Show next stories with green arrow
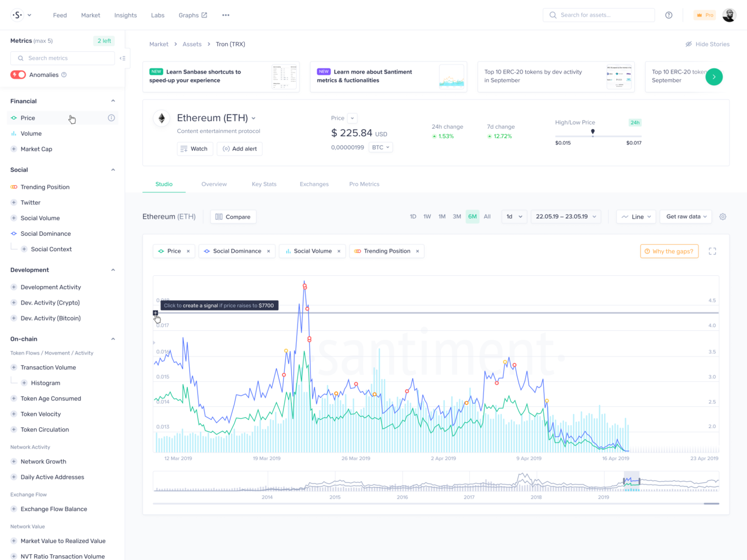The width and height of the screenshot is (747, 560). [714, 77]
